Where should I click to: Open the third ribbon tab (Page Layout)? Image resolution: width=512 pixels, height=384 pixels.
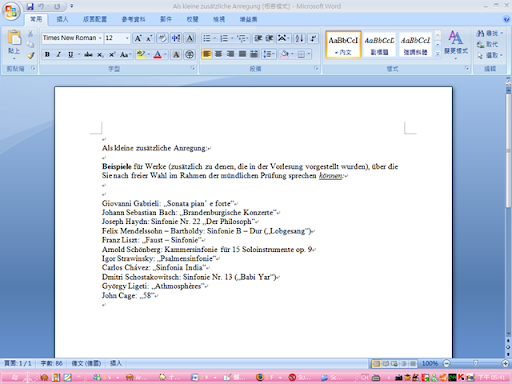pyautogui.click(x=95, y=19)
